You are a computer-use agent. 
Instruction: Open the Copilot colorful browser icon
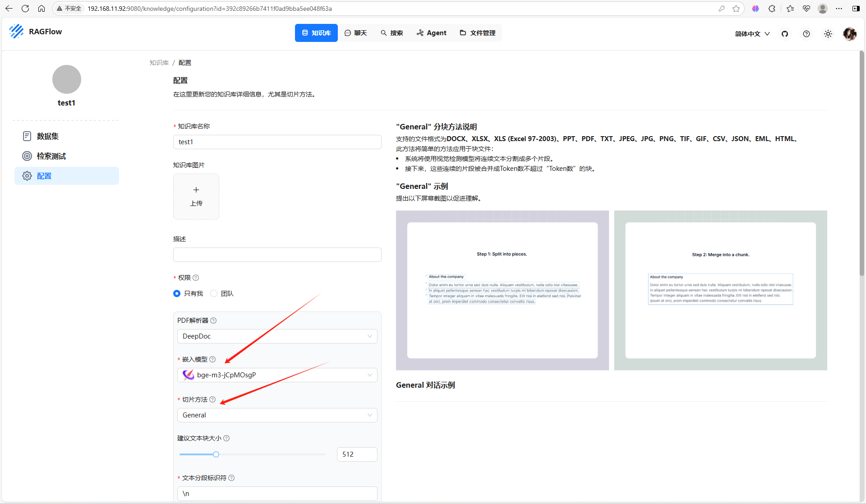click(x=755, y=9)
